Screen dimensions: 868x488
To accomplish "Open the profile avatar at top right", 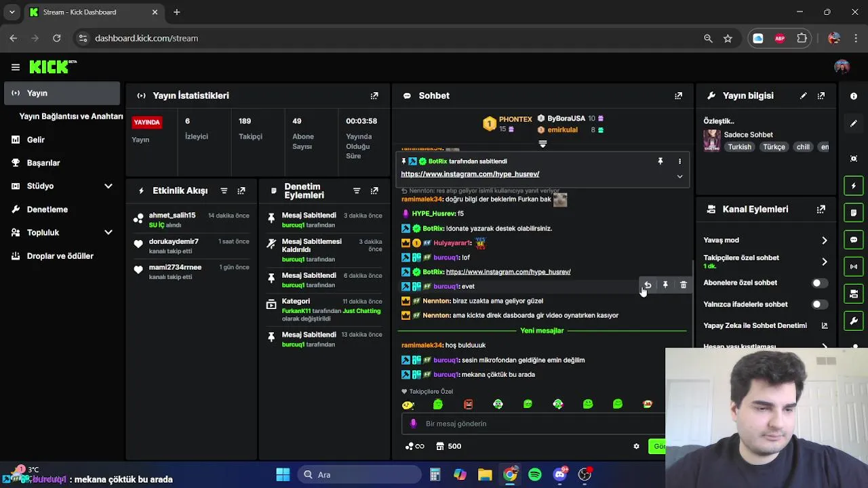I will tap(842, 66).
